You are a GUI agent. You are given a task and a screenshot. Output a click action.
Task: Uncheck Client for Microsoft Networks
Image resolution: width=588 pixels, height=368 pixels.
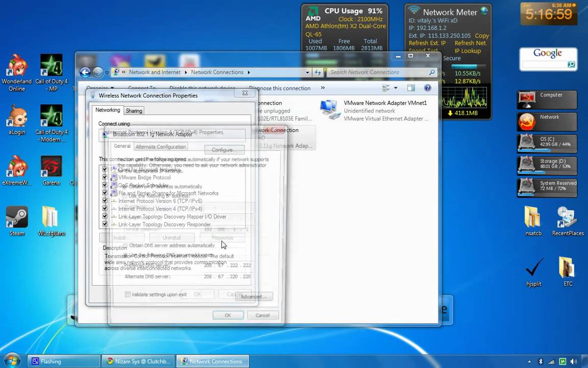click(105, 169)
